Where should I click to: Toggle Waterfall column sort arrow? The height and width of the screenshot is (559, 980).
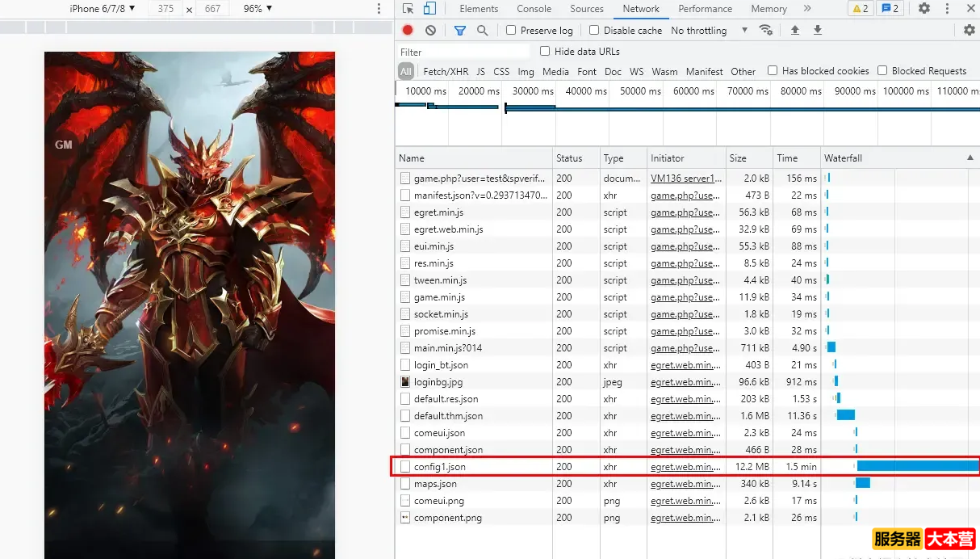[970, 158]
